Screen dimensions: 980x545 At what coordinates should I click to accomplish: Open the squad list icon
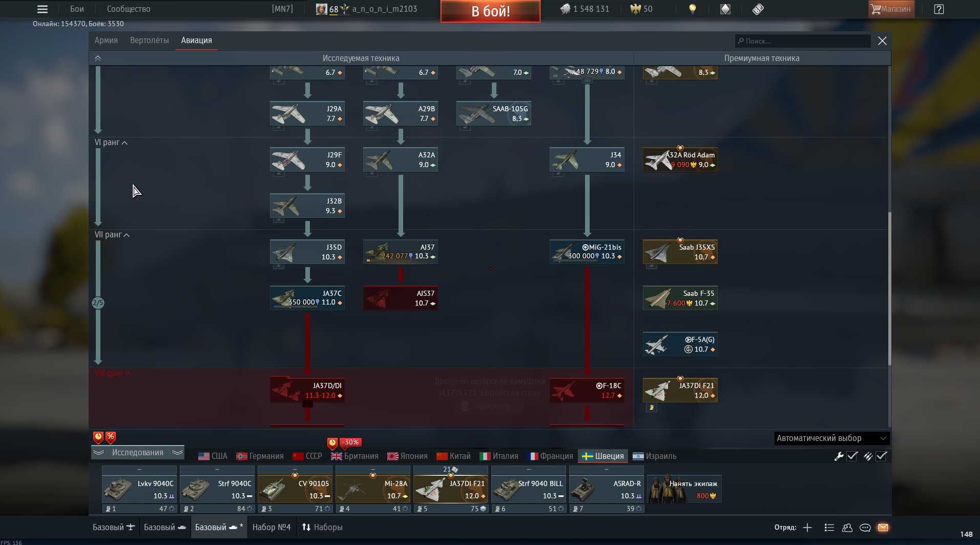pos(829,528)
